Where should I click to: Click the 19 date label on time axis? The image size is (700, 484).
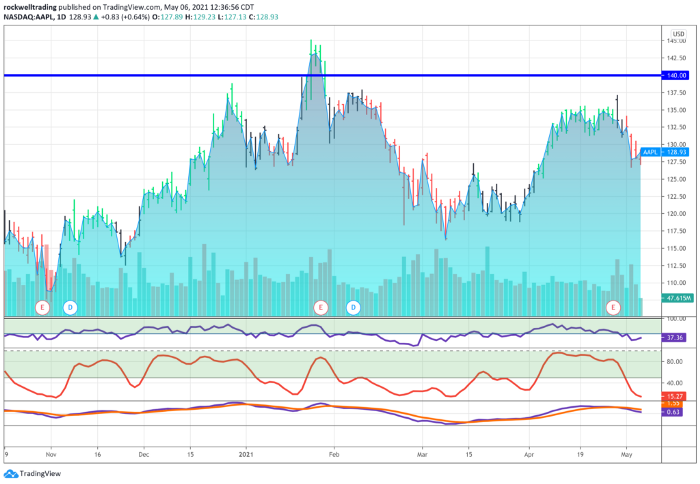coord(580,455)
